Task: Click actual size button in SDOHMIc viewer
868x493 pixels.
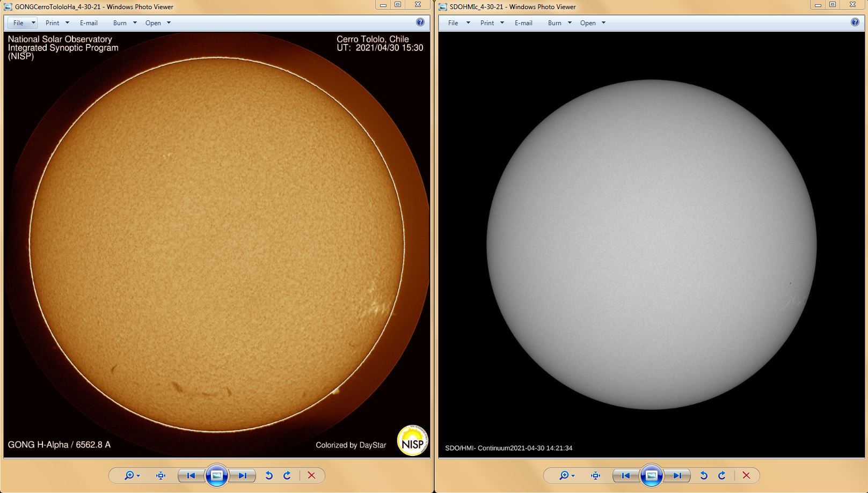Action: pyautogui.click(x=595, y=475)
